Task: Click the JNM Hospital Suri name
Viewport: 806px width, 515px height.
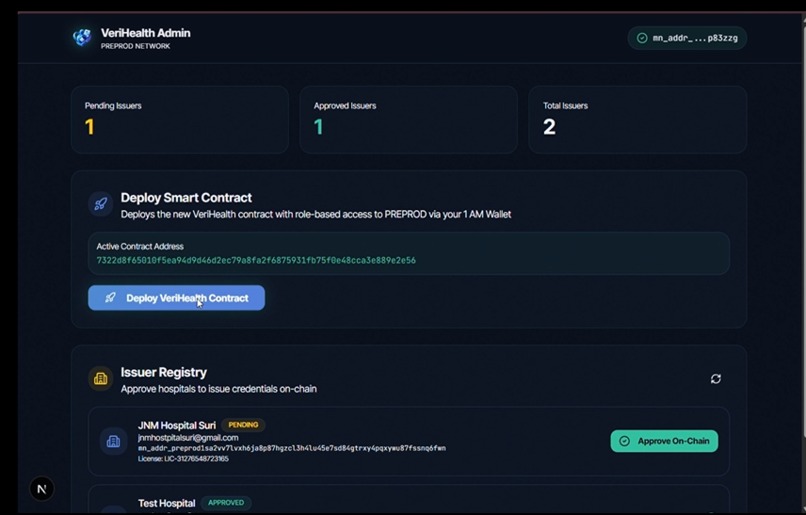Action: 177,425
